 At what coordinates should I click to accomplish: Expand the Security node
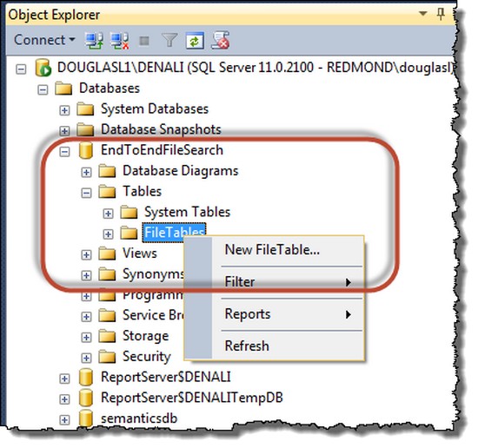pyautogui.click(x=86, y=358)
